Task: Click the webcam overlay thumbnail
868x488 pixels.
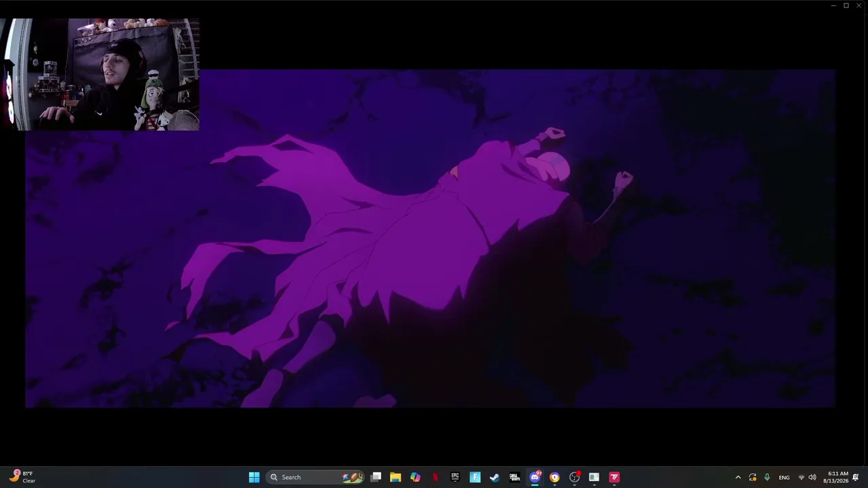Action: point(100,75)
